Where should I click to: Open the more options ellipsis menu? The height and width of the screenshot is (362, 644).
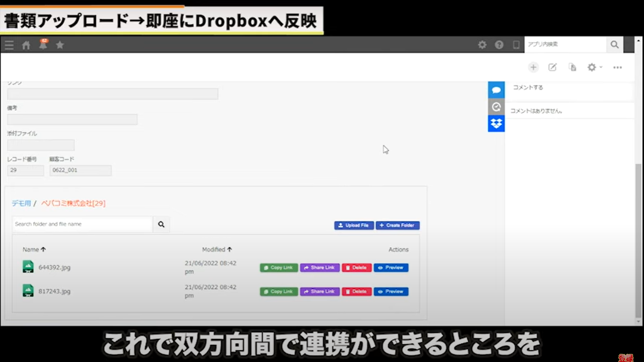(618, 67)
